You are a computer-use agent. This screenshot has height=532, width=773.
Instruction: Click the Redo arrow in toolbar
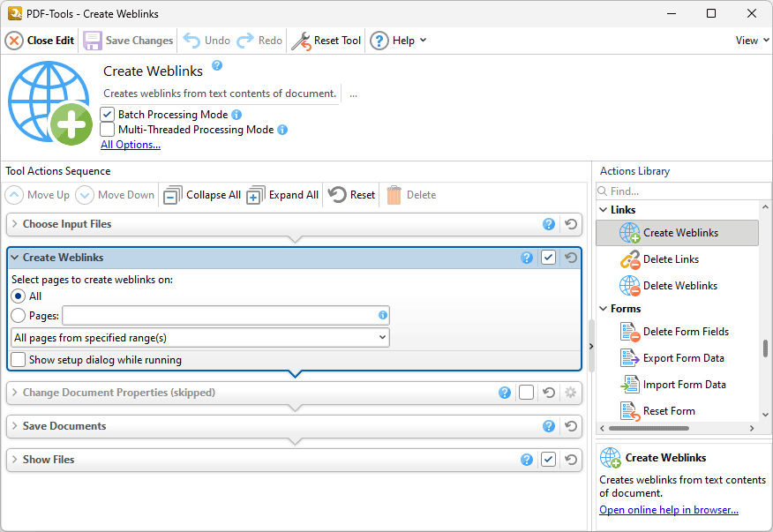(245, 41)
